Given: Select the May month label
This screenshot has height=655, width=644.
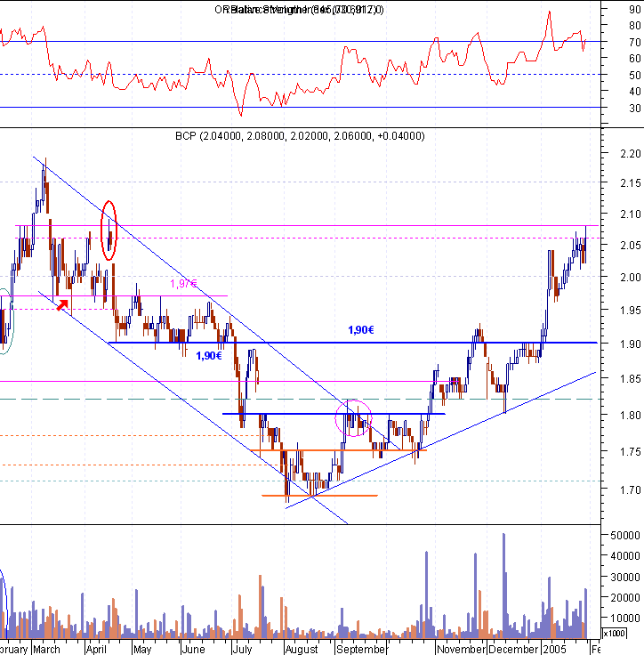Looking at the screenshot, I should 142,650.
